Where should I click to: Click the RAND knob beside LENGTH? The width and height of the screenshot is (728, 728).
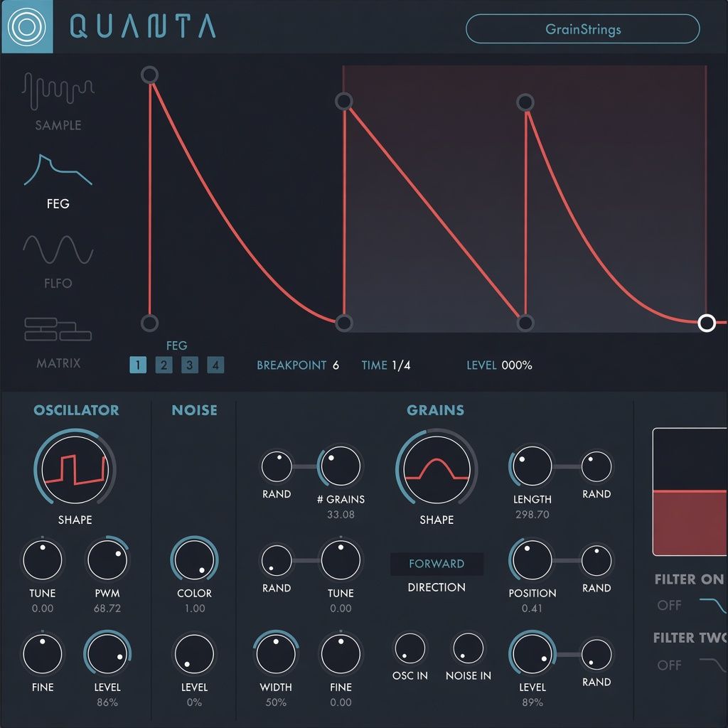pos(596,466)
